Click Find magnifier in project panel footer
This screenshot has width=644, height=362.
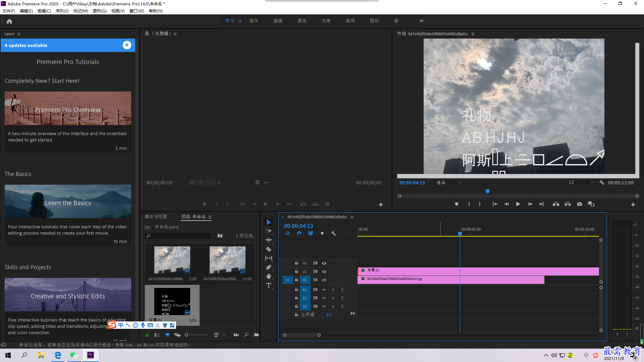(247, 335)
